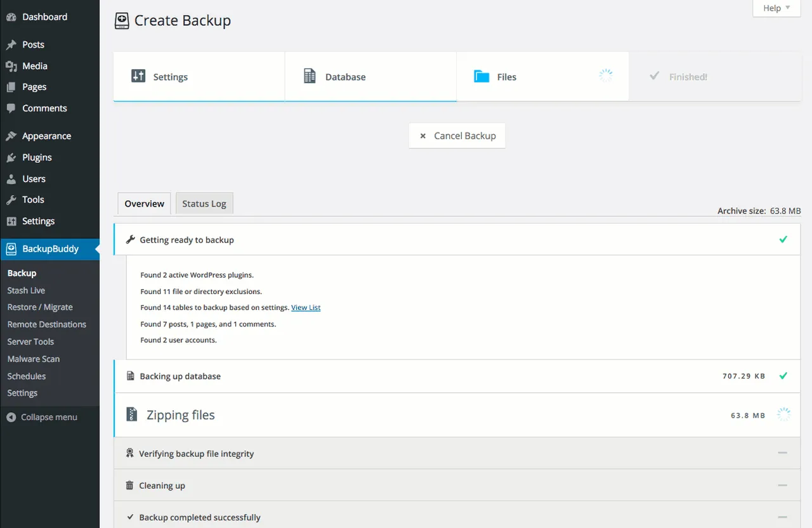
Task: Click check icon beside Backup completed successfully
Action: coord(131,517)
